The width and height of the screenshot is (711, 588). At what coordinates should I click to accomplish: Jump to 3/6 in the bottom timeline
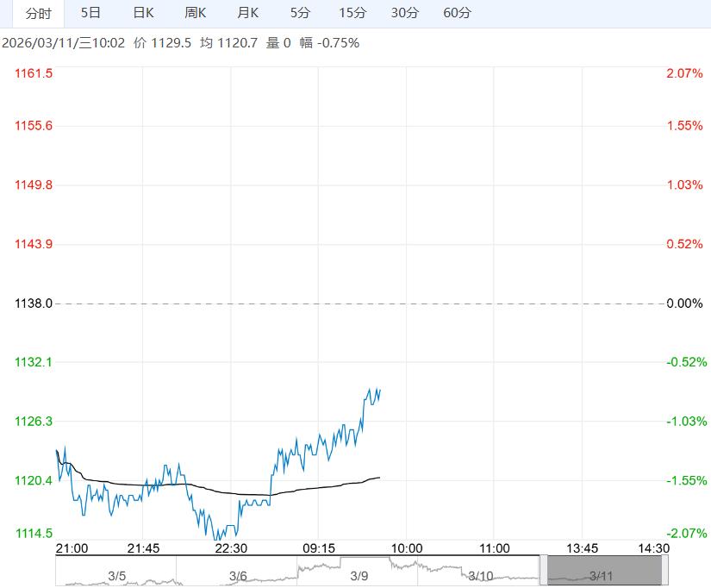238,576
